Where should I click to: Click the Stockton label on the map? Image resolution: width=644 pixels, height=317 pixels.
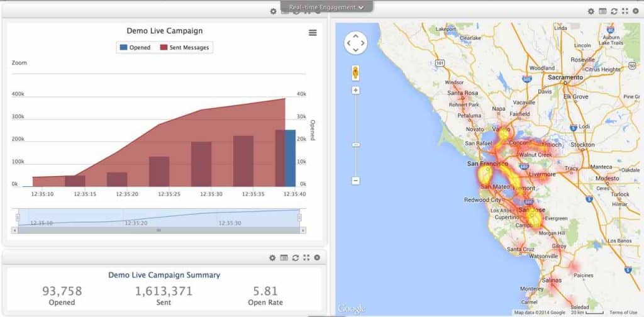[582, 145]
